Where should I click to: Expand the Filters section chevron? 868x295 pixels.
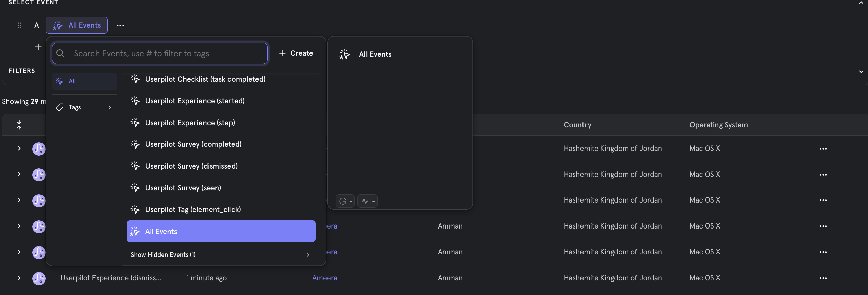tap(861, 71)
